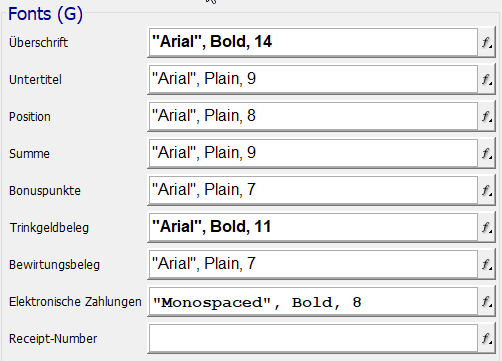Focus the Elektronische Zahlungen Monospaced field

(313, 301)
